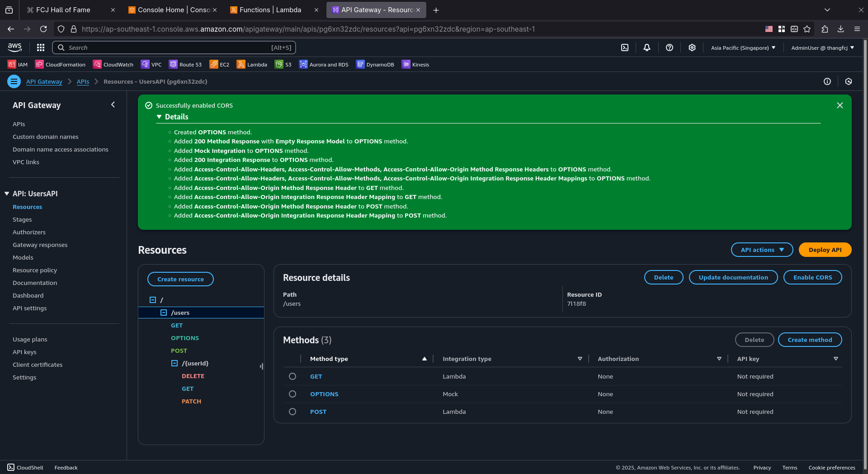
Task: Click the AWS logo home icon
Action: pos(14,47)
